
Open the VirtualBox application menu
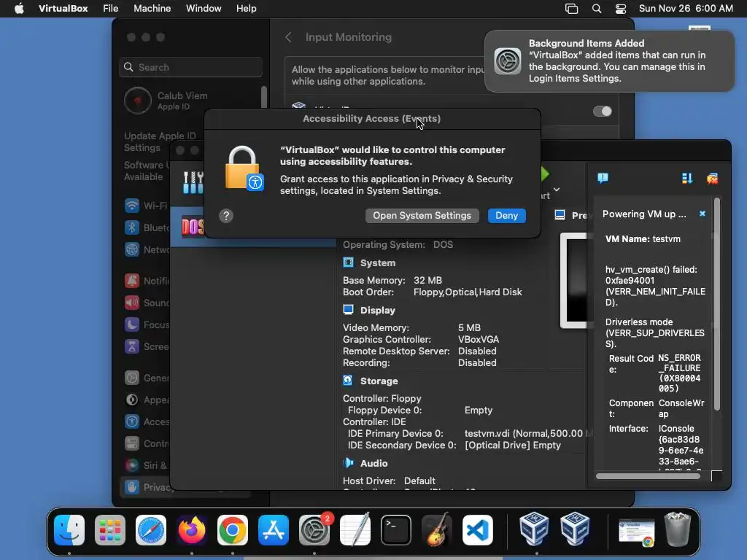tap(63, 9)
